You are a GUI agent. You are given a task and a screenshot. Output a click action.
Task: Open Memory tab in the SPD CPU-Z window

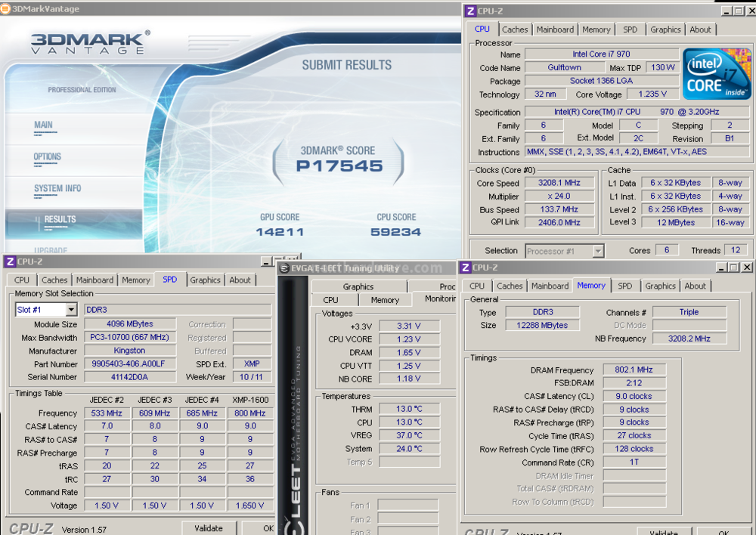click(x=136, y=280)
